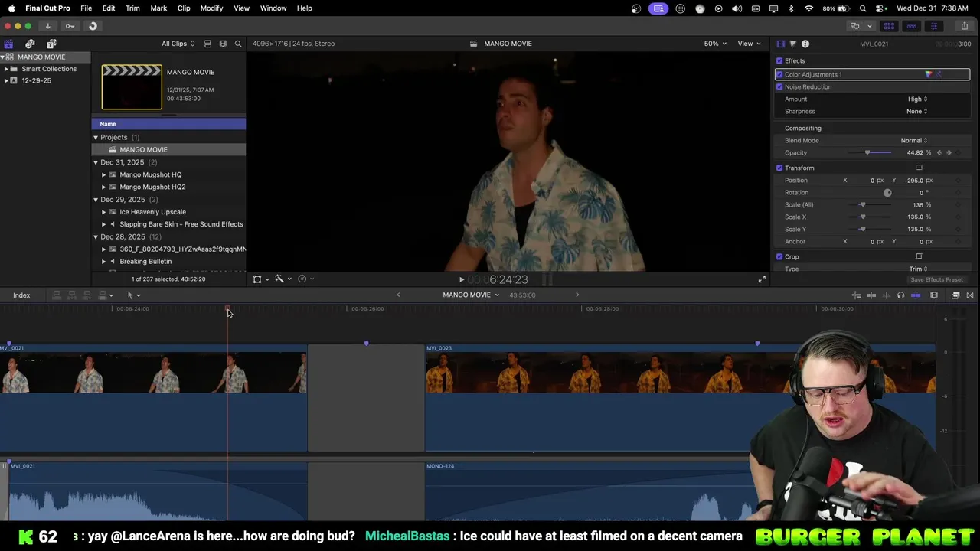Image resolution: width=980 pixels, height=551 pixels.
Task: Click the Name column header
Action: pos(168,124)
